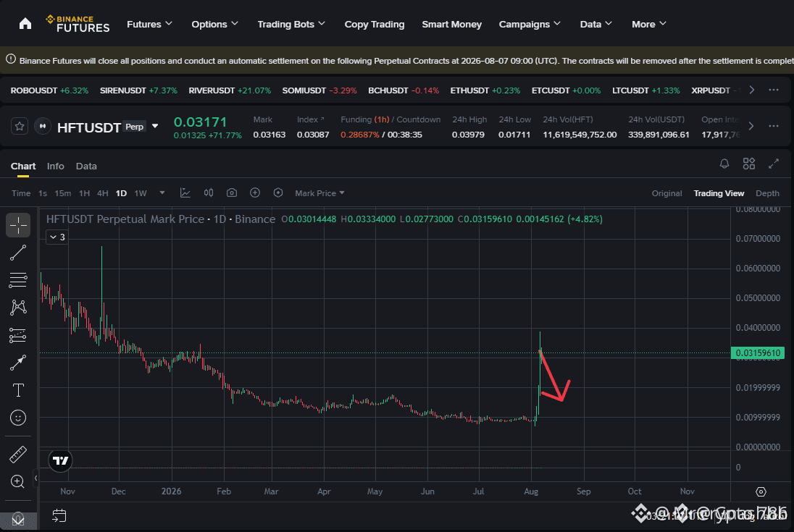Switch to Original chart view
This screenshot has width=794, height=532.
click(x=666, y=193)
